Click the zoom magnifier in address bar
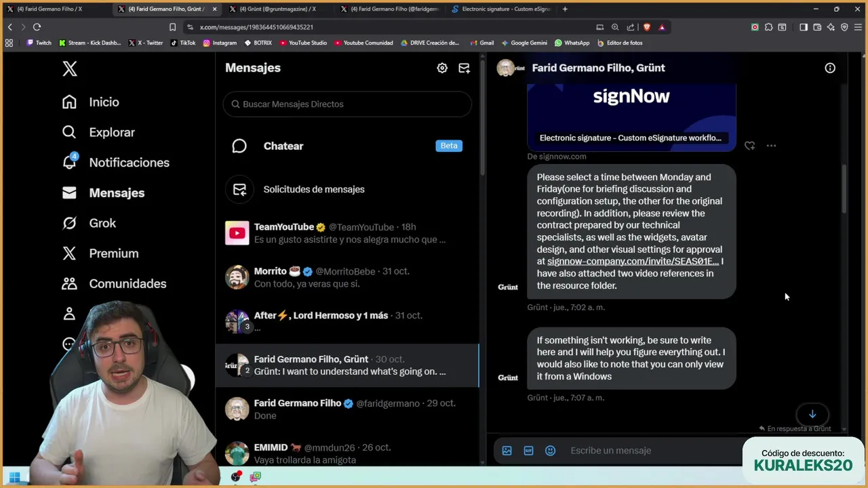Screen dimensions: 868x488 pos(615,27)
